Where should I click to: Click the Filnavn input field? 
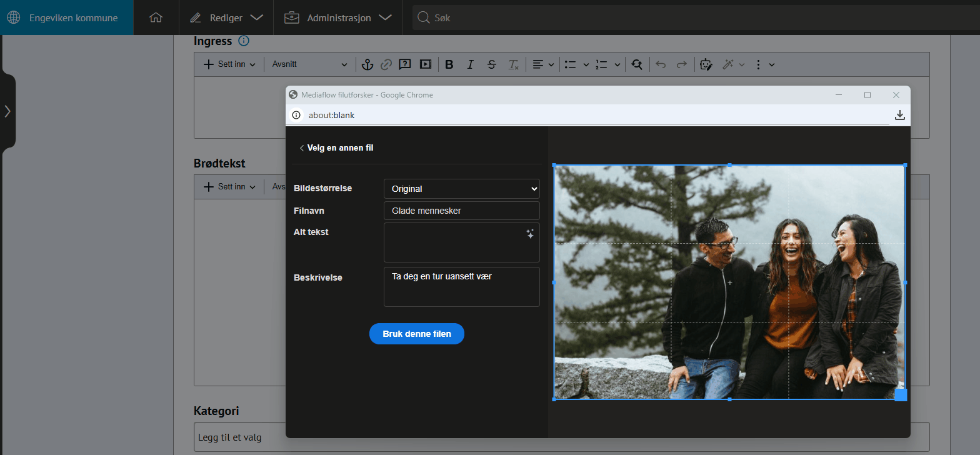pos(461,211)
